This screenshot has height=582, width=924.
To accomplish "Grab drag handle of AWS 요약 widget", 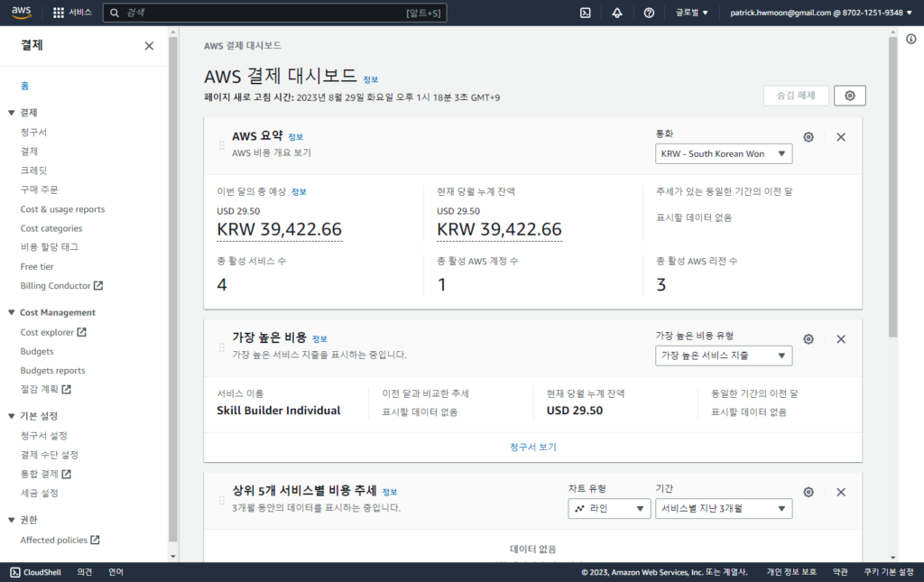I will tap(222, 145).
